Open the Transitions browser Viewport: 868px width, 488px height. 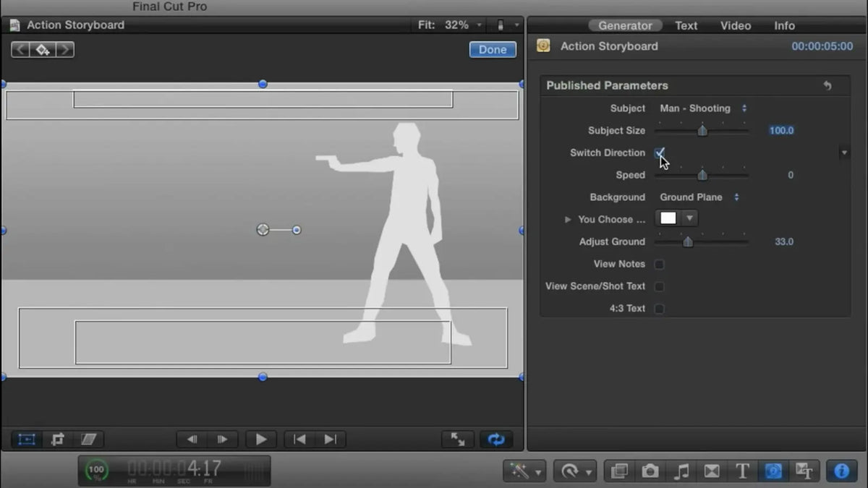(712, 471)
